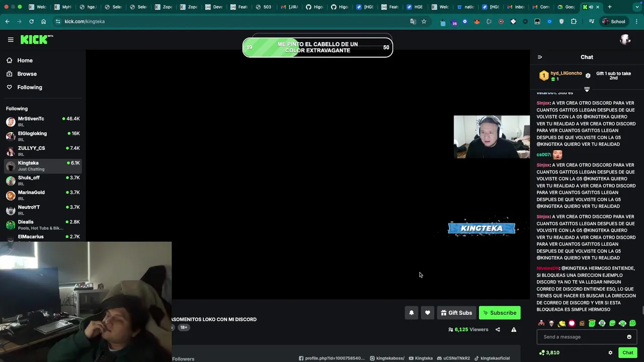Open the hamburger sidebar menu
The image size is (644, 362).
coord(11,40)
